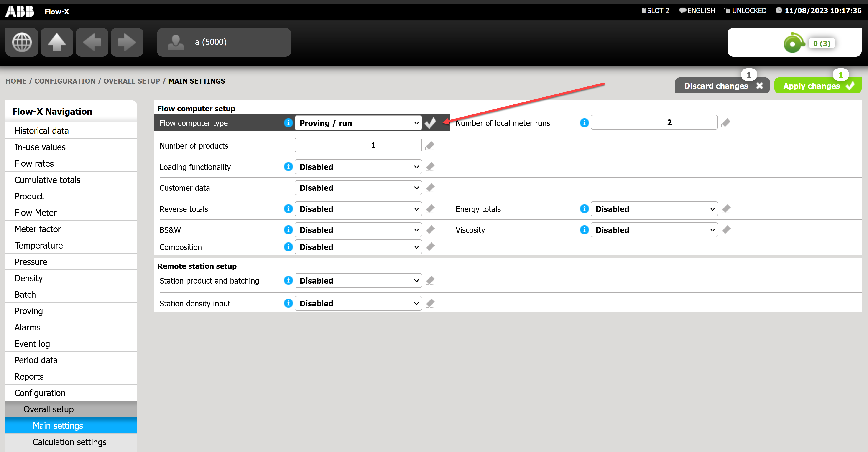Viewport: 868px width, 452px height.
Task: Confirm Flow computer type with check mark
Action: (430, 123)
